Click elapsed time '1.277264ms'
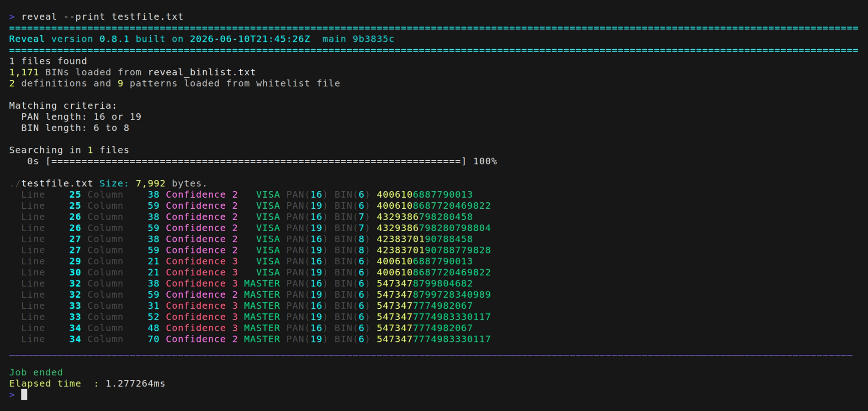The width and height of the screenshot is (868, 411). 136,384
